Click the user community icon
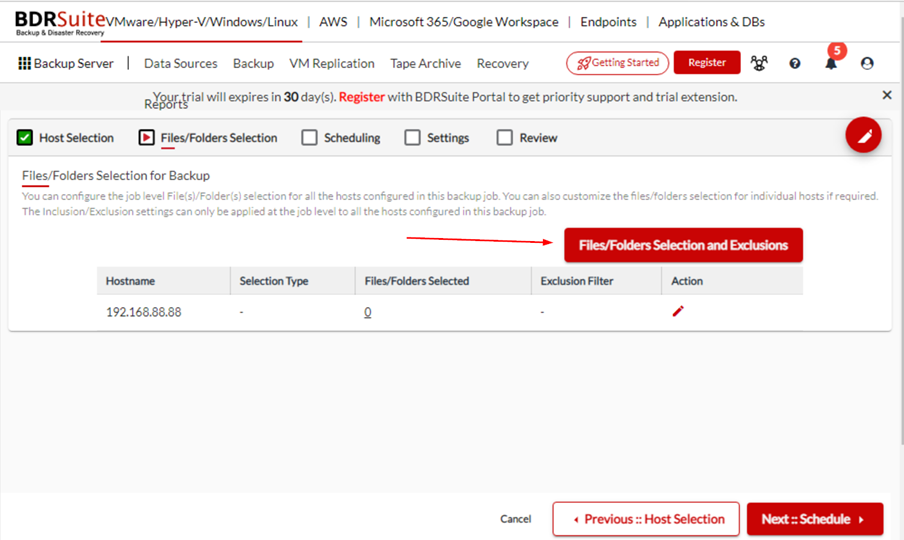Viewport: 904px width, 540px height. (759, 63)
